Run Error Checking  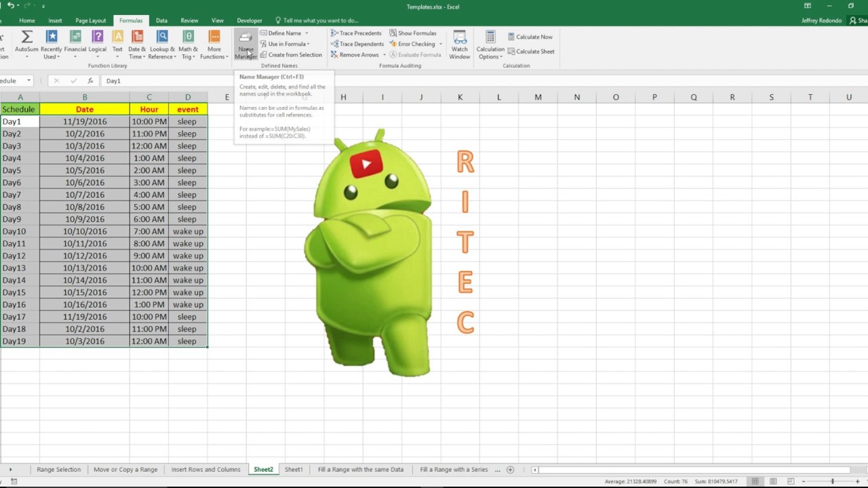tap(412, 44)
